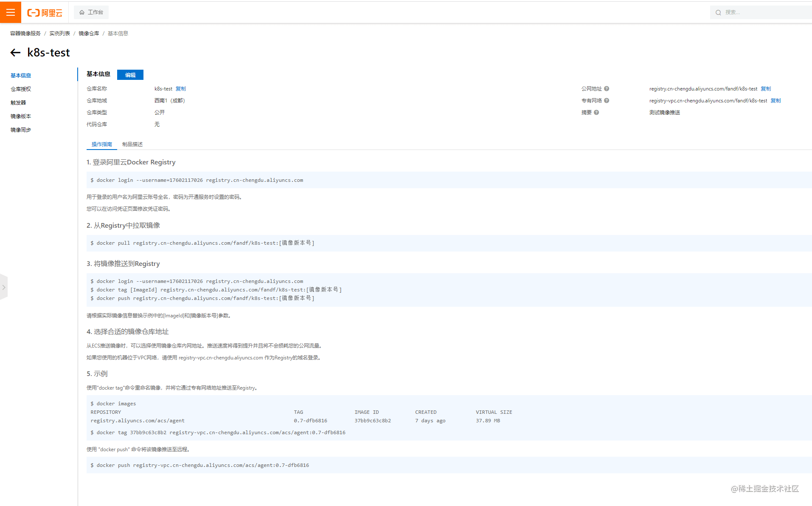Click the 测试镜像推送 summary text
This screenshot has height=506, width=812.
[665, 113]
